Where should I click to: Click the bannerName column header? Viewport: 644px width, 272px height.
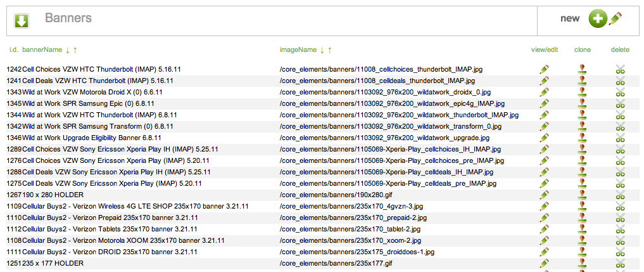click(x=42, y=49)
